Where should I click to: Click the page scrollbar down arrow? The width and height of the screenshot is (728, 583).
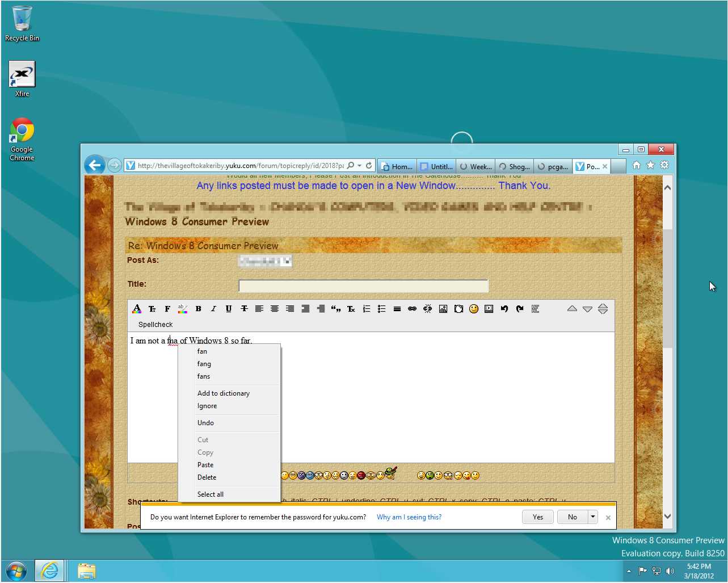coord(667,517)
